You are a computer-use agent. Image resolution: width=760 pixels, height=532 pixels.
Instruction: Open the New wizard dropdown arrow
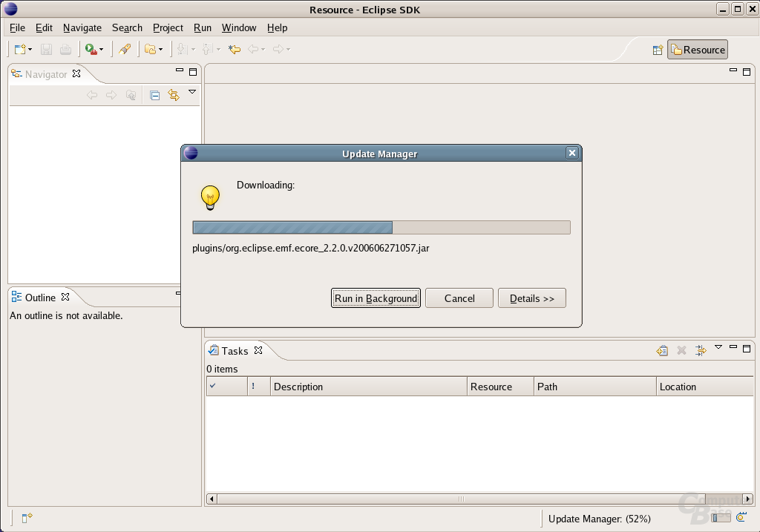tap(30, 50)
